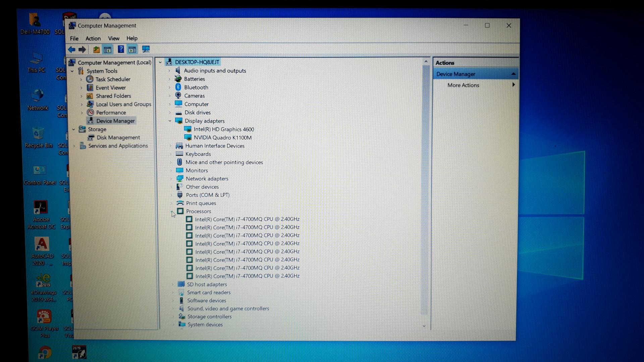Collapse the Device Manager actions section arrow
The width and height of the screenshot is (644, 362).
pyautogui.click(x=513, y=74)
